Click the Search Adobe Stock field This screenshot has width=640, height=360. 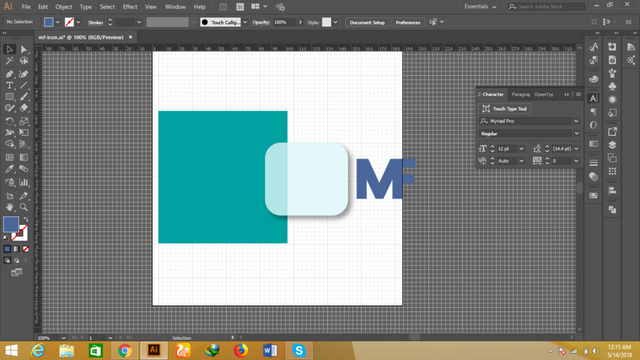(x=547, y=7)
